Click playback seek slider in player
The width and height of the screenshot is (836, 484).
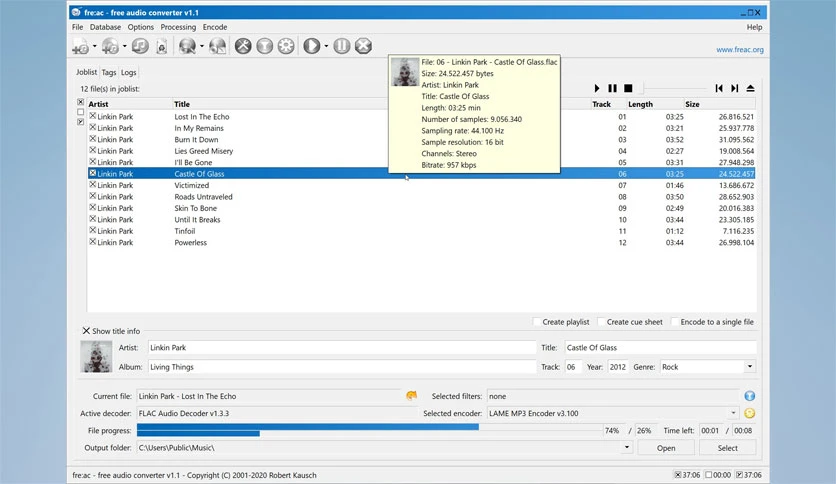(673, 88)
